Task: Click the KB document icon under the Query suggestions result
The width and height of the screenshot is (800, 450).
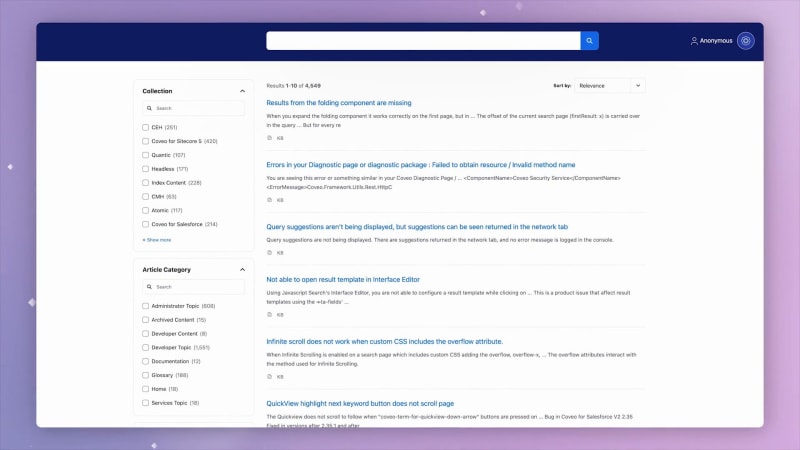Action: coord(269,253)
